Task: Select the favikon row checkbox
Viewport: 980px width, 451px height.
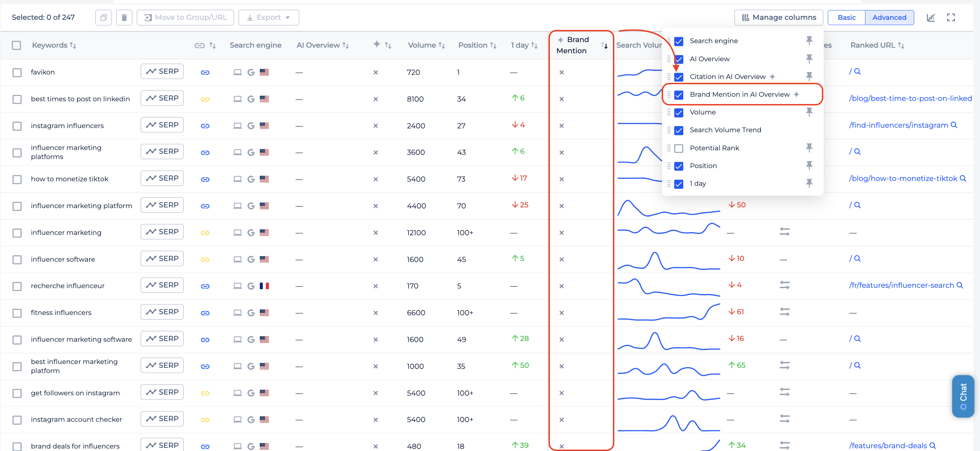Action: (17, 72)
